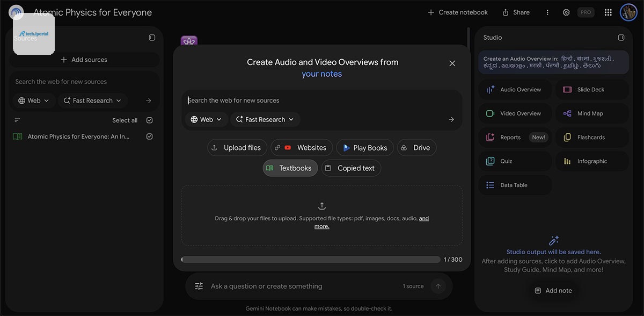Viewport: 644px width, 316px height.
Task: Open settings gear icon
Action: (566, 12)
